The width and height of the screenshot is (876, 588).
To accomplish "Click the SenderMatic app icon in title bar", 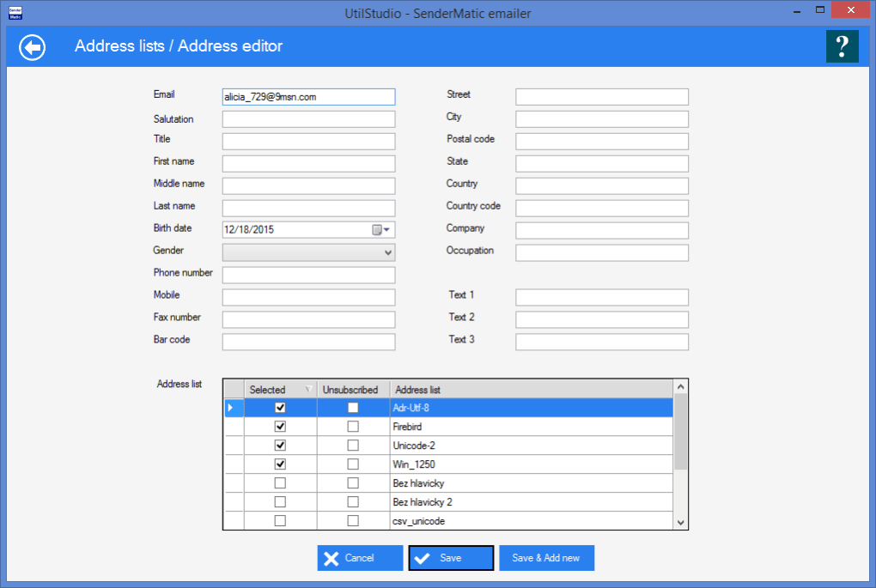I will (x=15, y=12).
